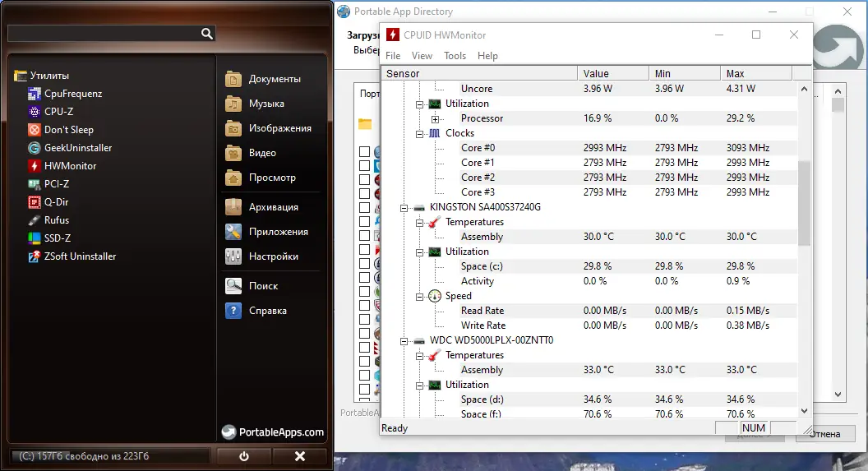Close the PortableApps menu with X
This screenshot has height=471, width=868.
tap(299, 456)
